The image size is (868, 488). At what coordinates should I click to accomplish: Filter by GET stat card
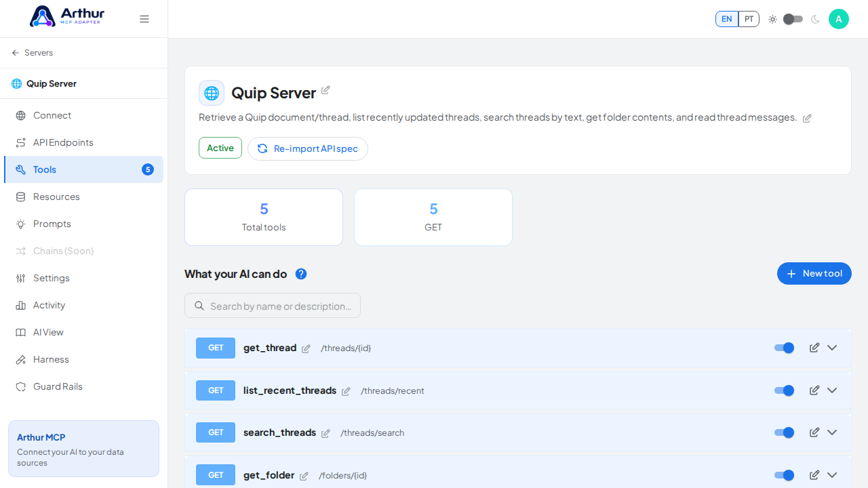[433, 217]
